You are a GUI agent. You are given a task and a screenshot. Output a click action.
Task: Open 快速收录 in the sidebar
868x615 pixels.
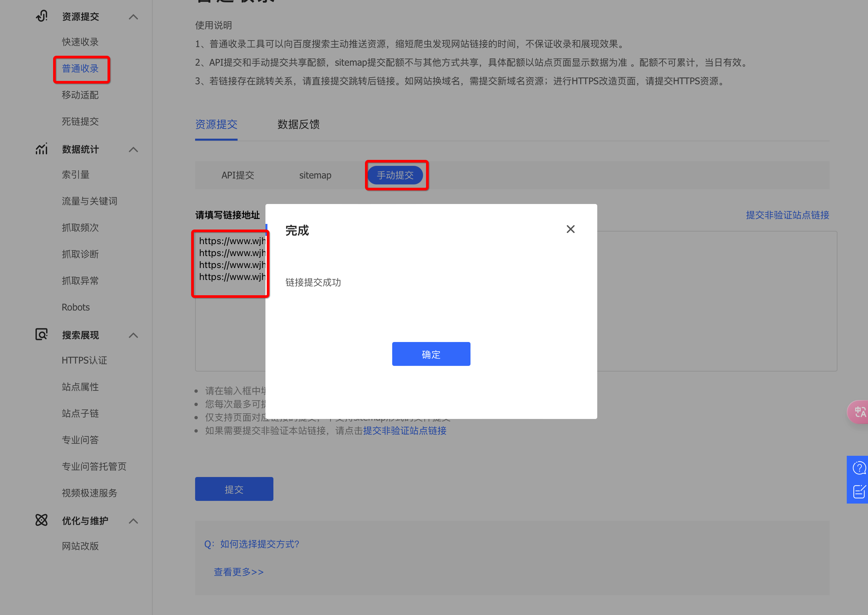coord(80,42)
